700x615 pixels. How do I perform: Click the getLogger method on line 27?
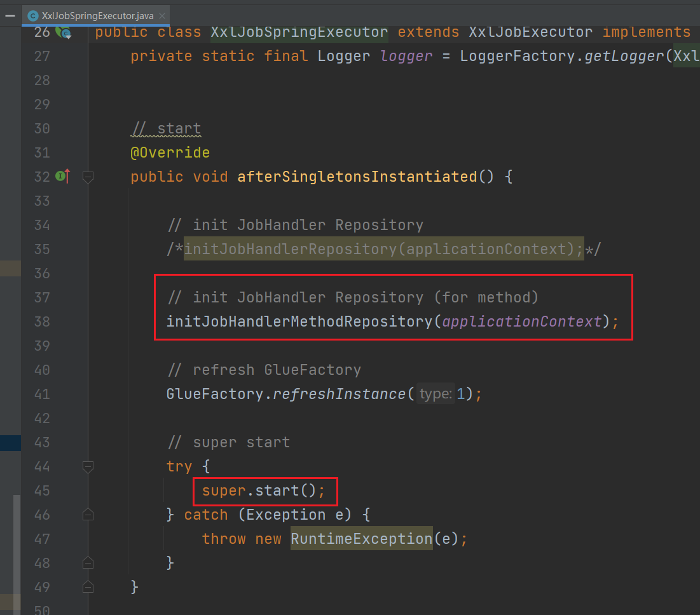click(x=620, y=56)
